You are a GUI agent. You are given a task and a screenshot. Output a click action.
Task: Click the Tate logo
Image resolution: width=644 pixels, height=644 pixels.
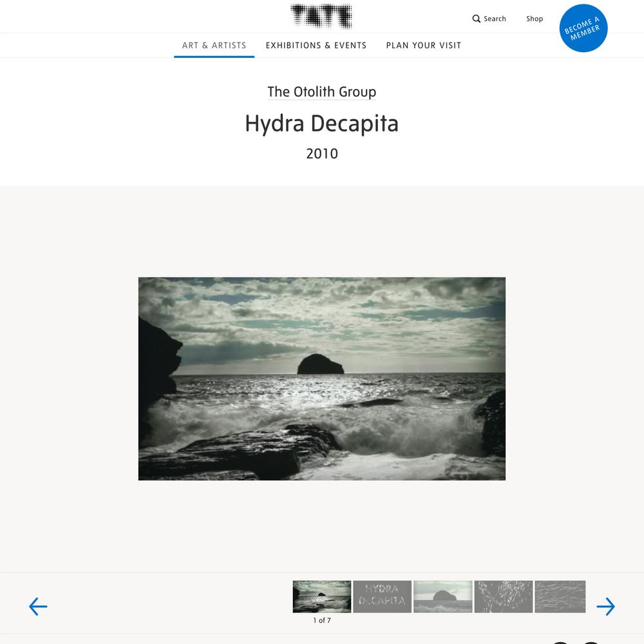coord(321,17)
